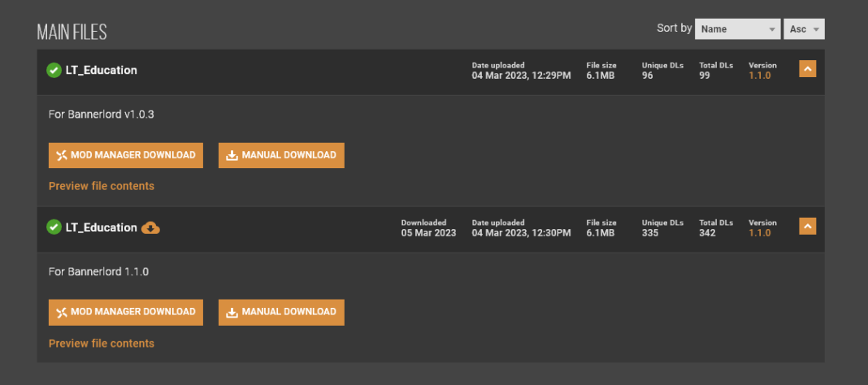Click the green checkmark icon of the file with 99 total DLs
Screen dimensions: 868x385
tap(54, 70)
